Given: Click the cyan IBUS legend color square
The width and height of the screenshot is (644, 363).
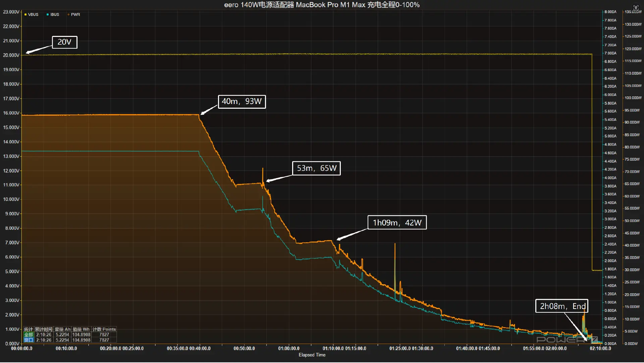Looking at the screenshot, I should (x=48, y=14).
